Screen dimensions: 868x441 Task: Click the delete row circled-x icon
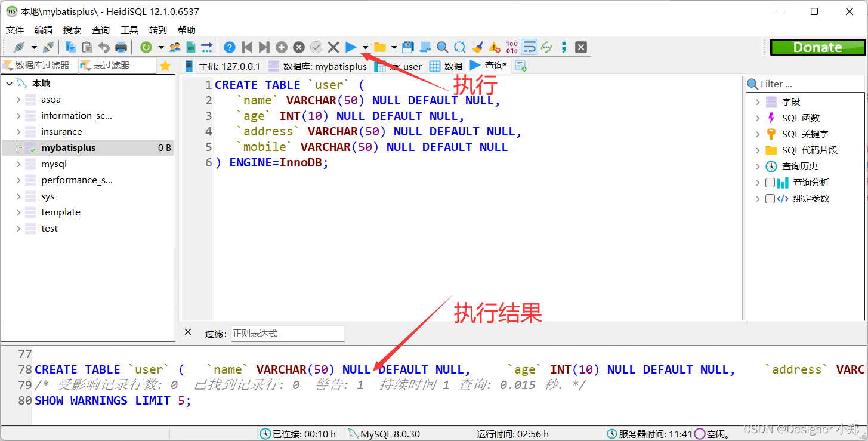point(299,47)
